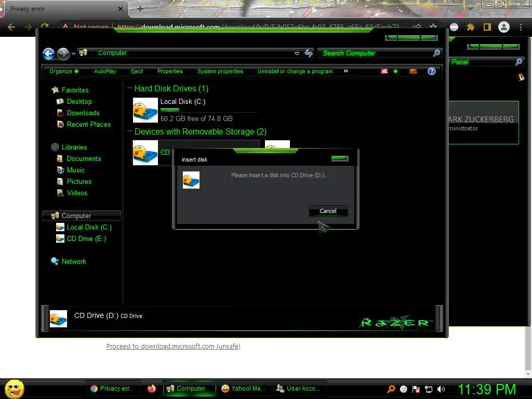Click the search magnifier in Search Computer

[436, 53]
